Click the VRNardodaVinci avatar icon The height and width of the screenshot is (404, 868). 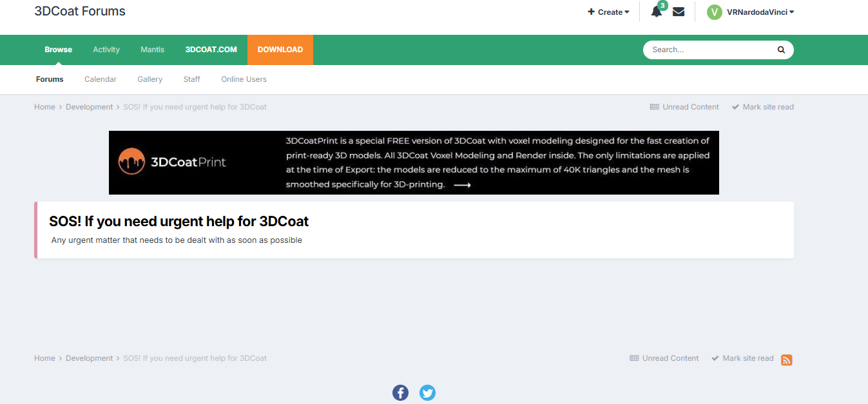pyautogui.click(x=714, y=12)
